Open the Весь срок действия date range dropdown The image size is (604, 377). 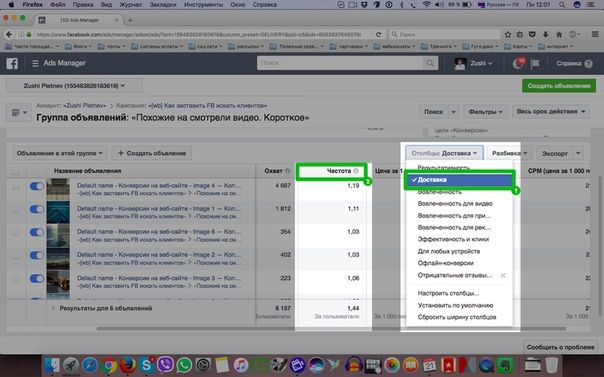551,112
